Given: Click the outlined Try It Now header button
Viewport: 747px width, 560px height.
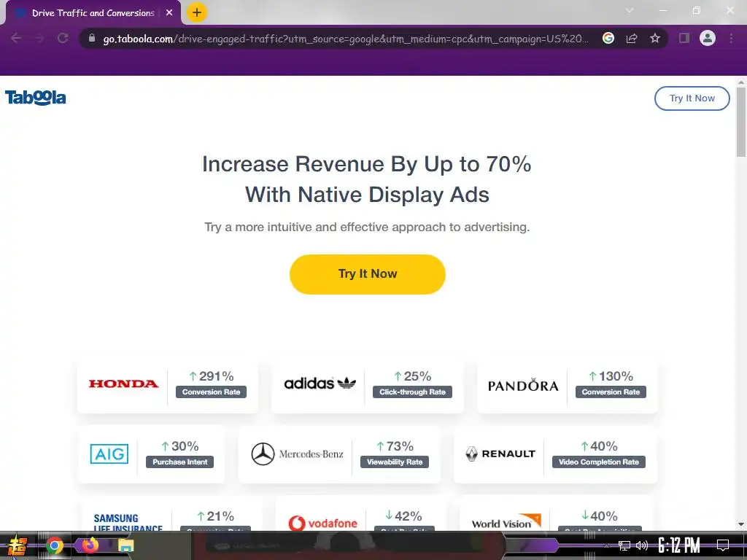Looking at the screenshot, I should click(692, 98).
